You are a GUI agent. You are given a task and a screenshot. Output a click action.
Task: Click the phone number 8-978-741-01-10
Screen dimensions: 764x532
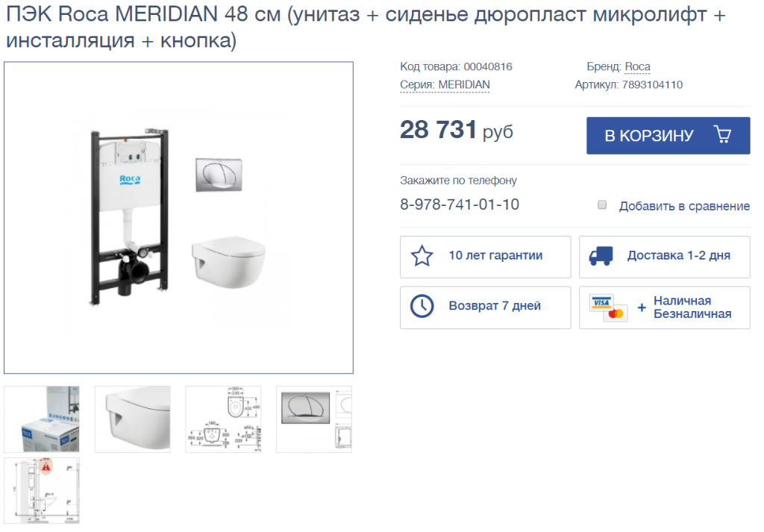[460, 204]
